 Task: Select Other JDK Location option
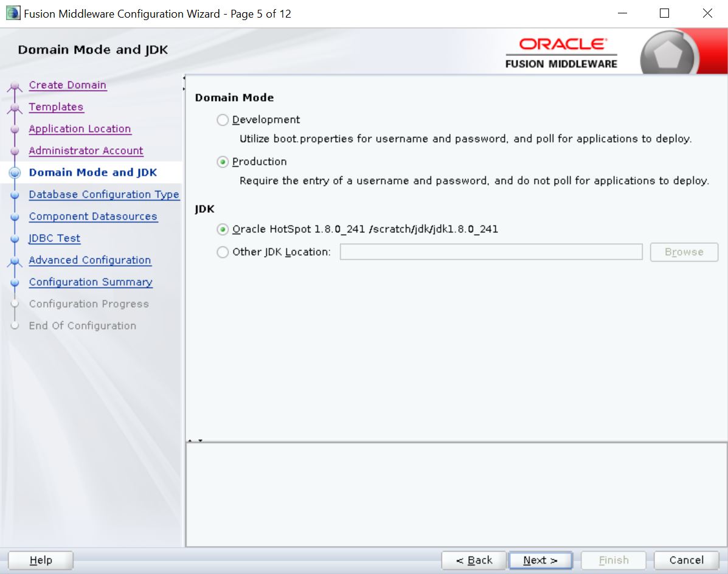pyautogui.click(x=223, y=252)
